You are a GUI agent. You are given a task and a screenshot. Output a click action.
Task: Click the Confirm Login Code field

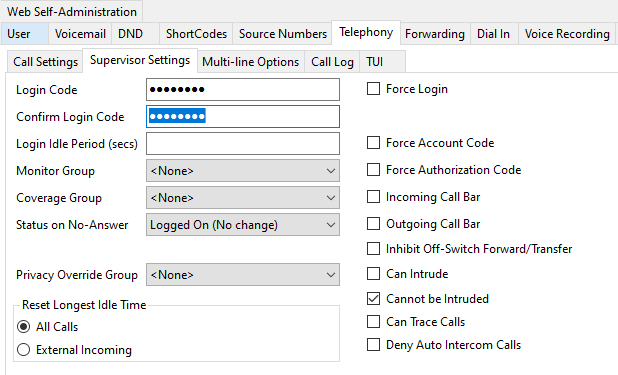(x=243, y=116)
